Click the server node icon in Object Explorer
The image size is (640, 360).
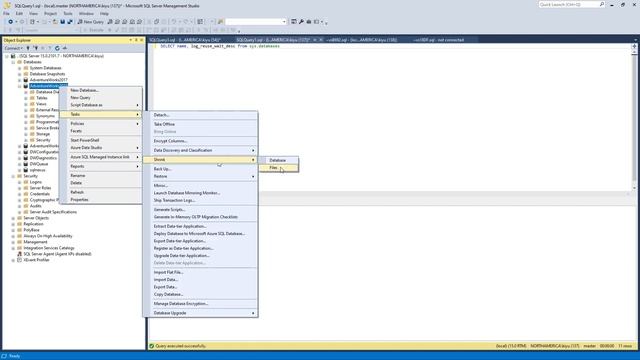coord(13,56)
